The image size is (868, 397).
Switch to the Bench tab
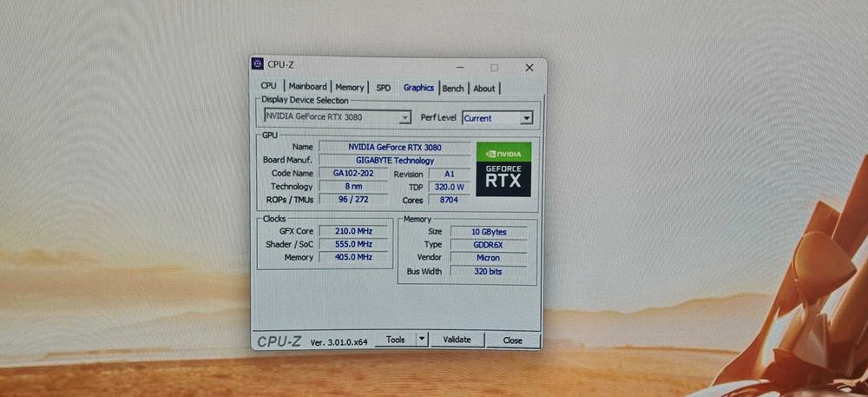coord(453,89)
